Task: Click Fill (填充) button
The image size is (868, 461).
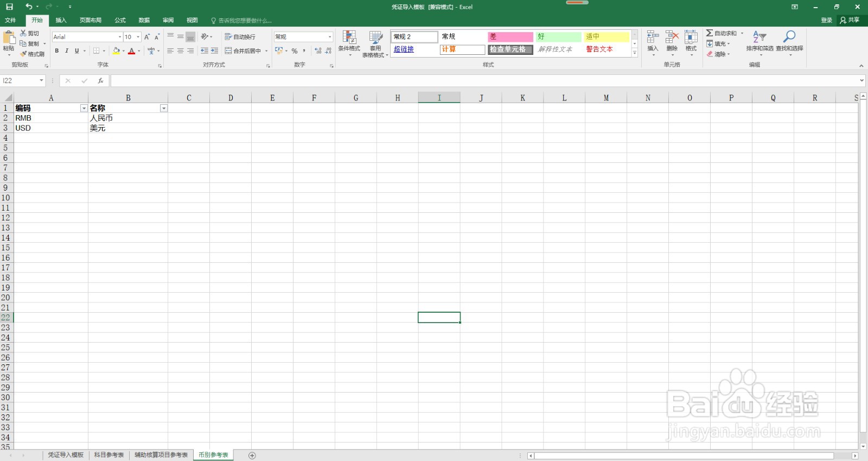Action: (718, 43)
